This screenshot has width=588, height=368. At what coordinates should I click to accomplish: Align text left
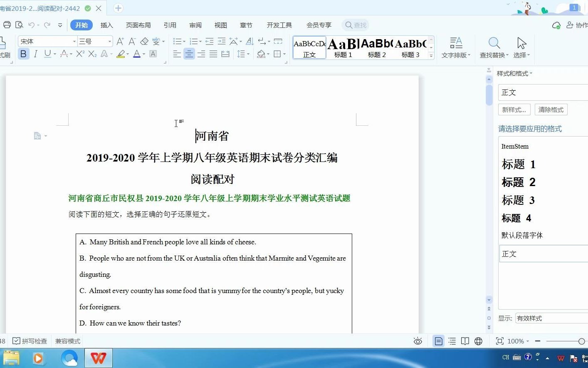[177, 54]
